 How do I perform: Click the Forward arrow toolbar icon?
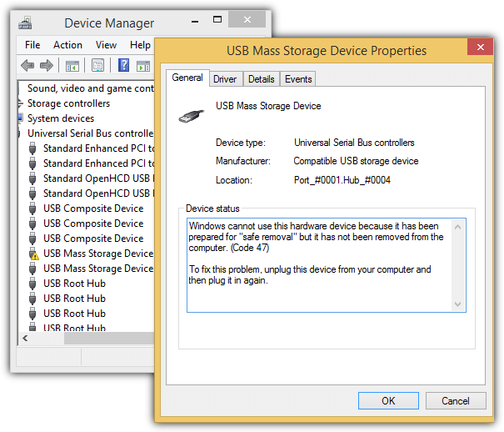tap(47, 65)
